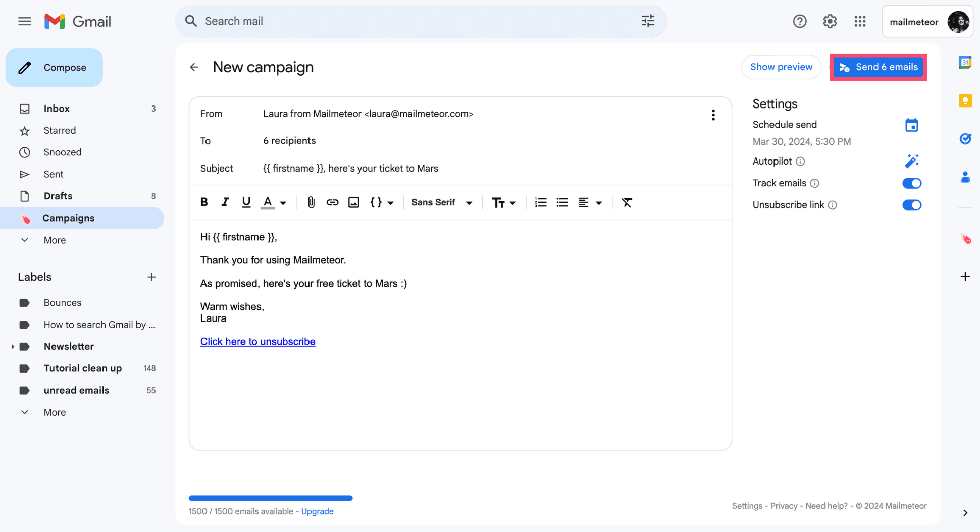The width and height of the screenshot is (980, 532).
Task: Open the Tutorial clean up label
Action: tap(82, 368)
